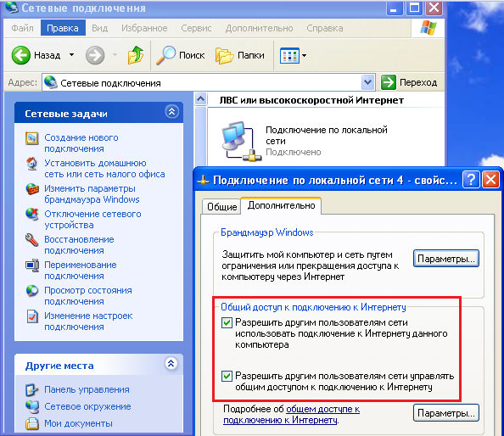This screenshot has height=436, width=504.
Task: Click the grey Forward arrow icon
Action: click(95, 55)
